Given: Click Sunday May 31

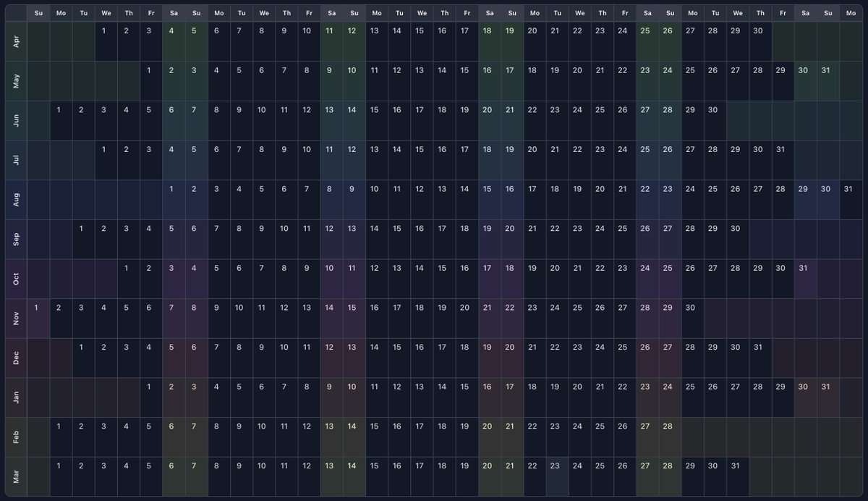Looking at the screenshot, I should [x=827, y=81].
